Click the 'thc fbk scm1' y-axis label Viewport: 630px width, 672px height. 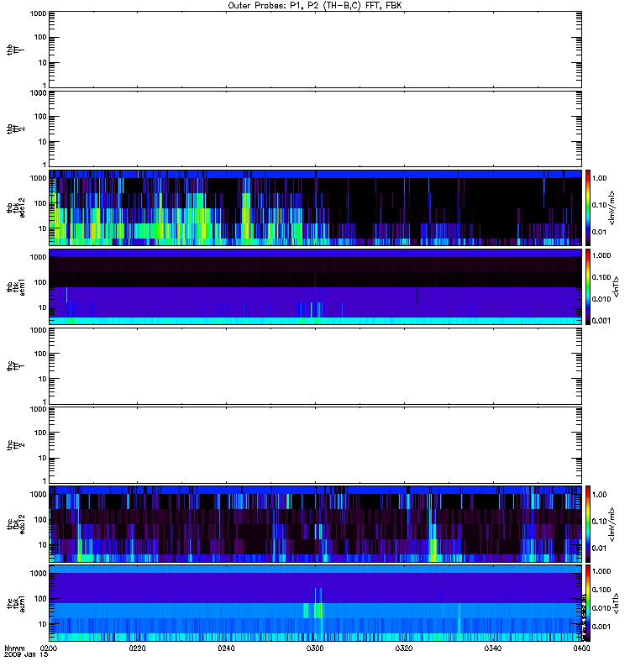click(16, 603)
